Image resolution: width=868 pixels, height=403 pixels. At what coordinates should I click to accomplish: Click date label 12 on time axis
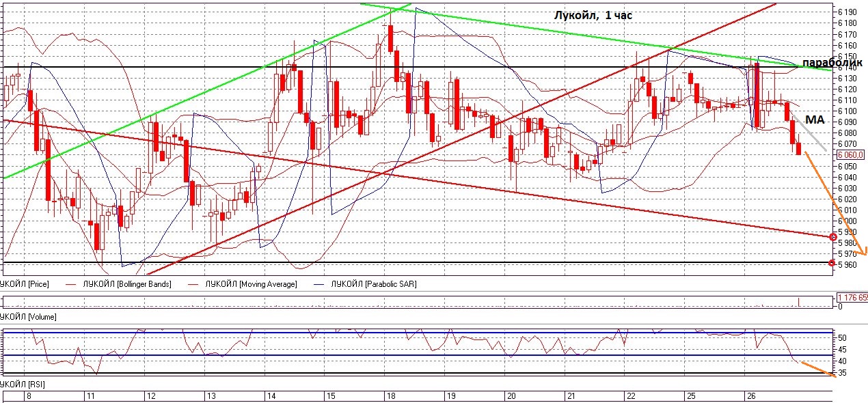[x=151, y=396]
